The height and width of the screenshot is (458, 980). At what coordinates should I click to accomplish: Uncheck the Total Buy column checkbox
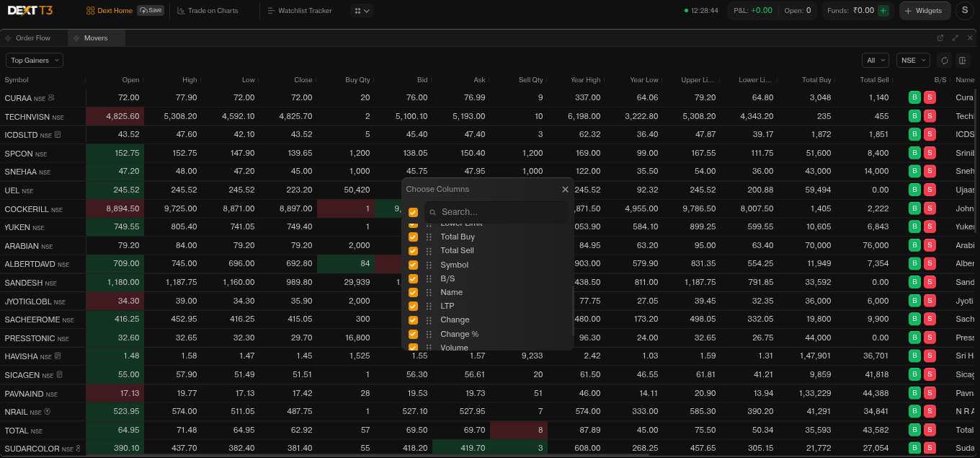413,237
